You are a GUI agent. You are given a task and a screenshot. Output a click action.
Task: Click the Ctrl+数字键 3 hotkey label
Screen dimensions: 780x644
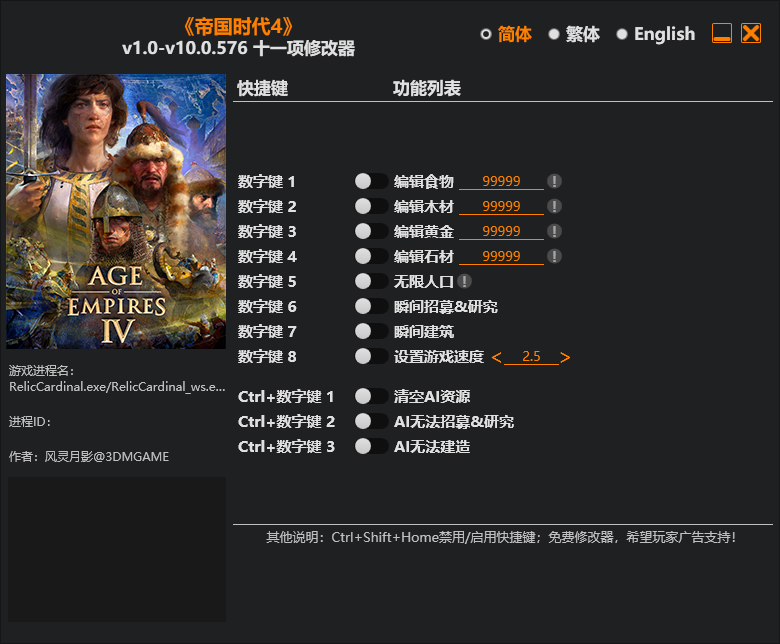click(x=286, y=447)
